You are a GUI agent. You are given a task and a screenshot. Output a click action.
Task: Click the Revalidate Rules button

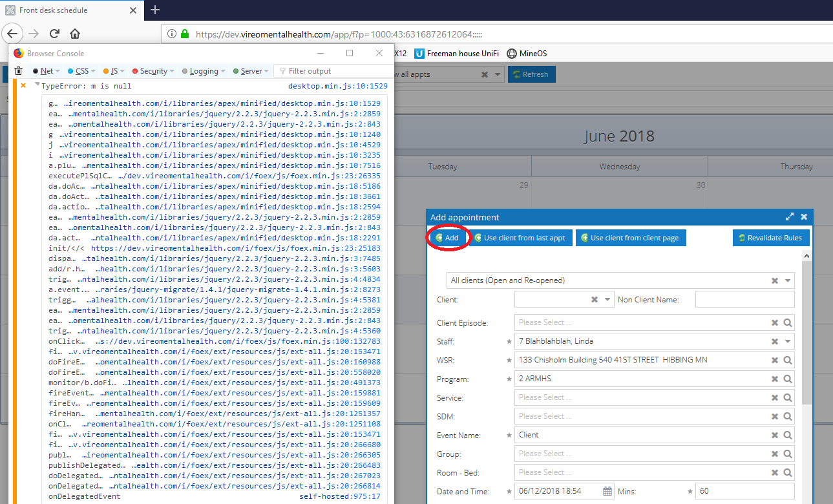[771, 237]
